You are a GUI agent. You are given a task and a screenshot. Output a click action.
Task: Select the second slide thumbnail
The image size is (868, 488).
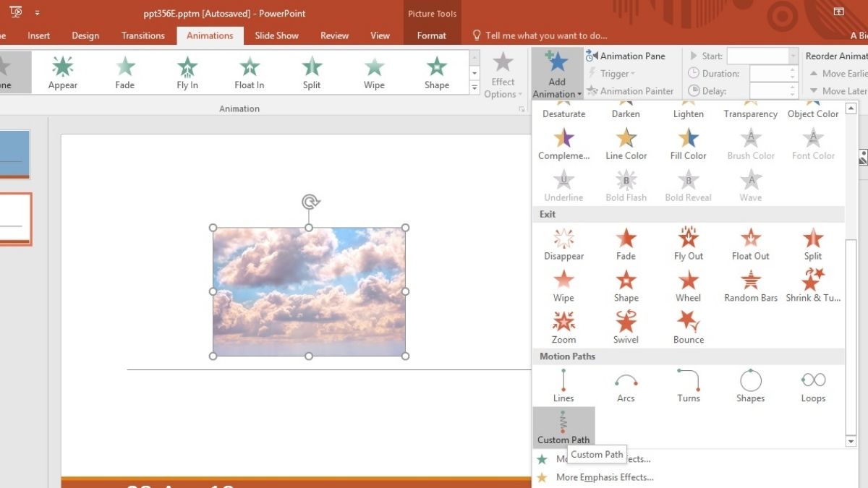coord(16,219)
